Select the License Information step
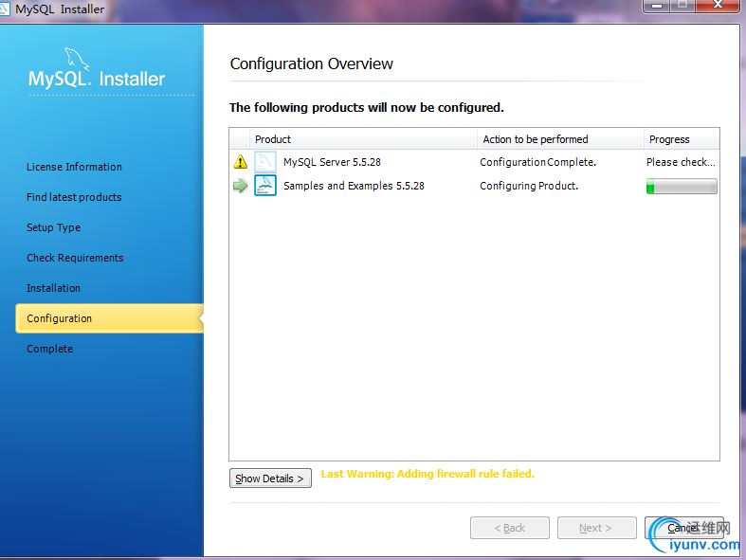Image resolution: width=746 pixels, height=560 pixels. point(74,167)
